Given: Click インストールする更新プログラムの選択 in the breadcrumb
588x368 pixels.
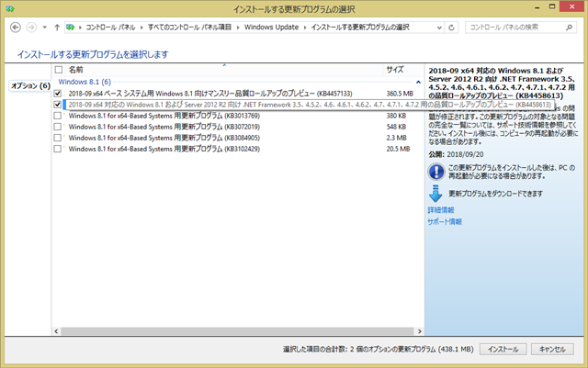Looking at the screenshot, I should click(360, 28).
